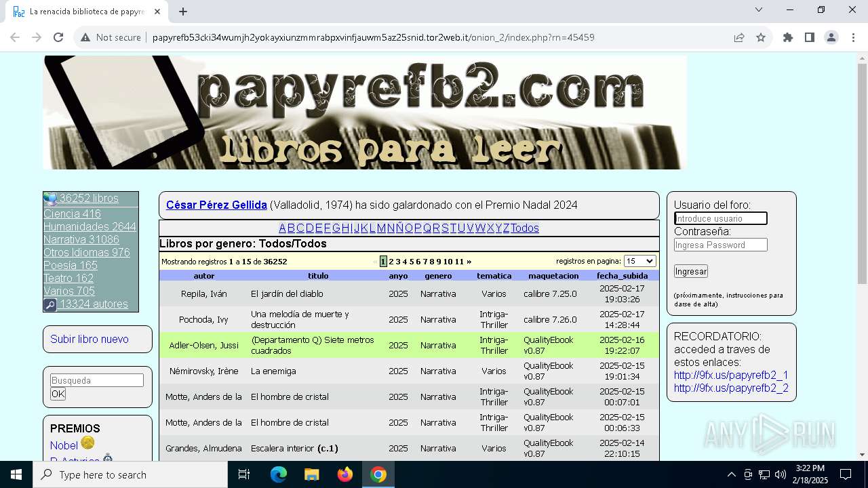
Task: Open the 9fx.us/papyrefb2_2 link
Action: click(x=731, y=388)
